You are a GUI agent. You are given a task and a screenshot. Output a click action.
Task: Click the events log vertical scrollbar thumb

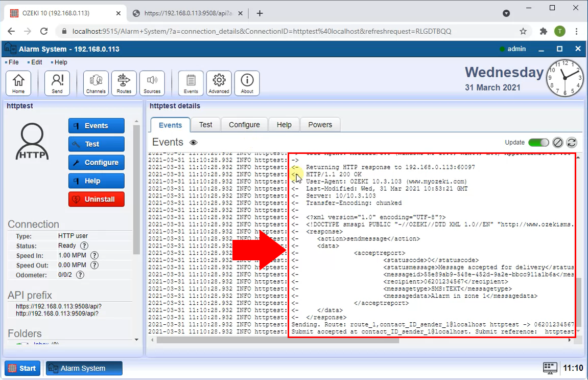click(579, 303)
